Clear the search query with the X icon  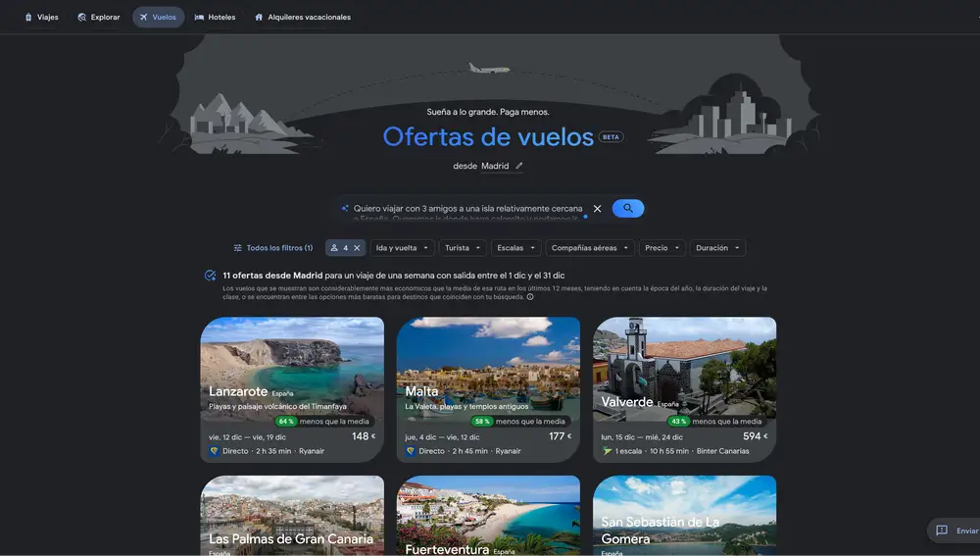(598, 209)
